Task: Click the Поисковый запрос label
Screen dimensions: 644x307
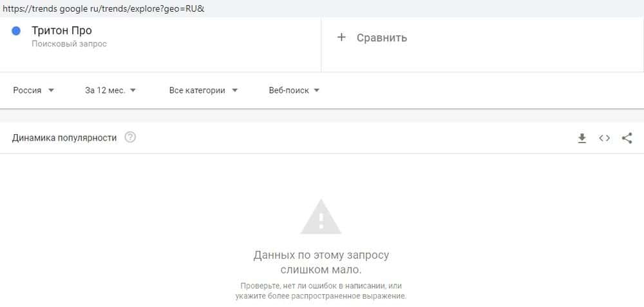Action: 69,44
